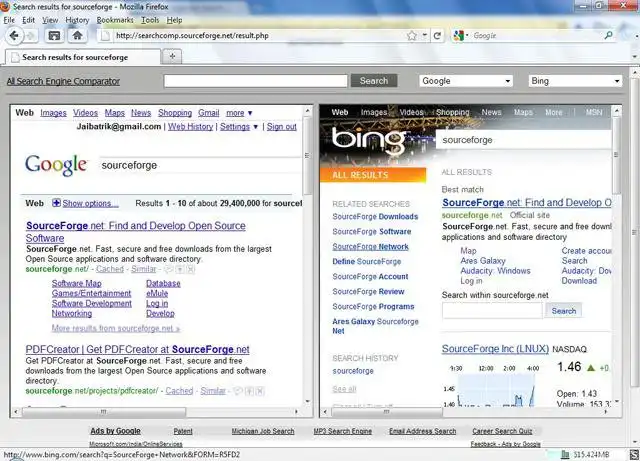640x461 pixels.
Task: Click the Firefox forward arrow button
Action: [x=31, y=36]
